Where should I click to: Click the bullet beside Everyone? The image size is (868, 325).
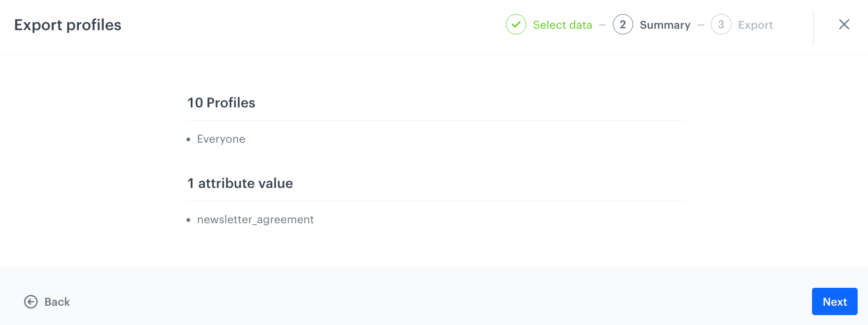[188, 139]
